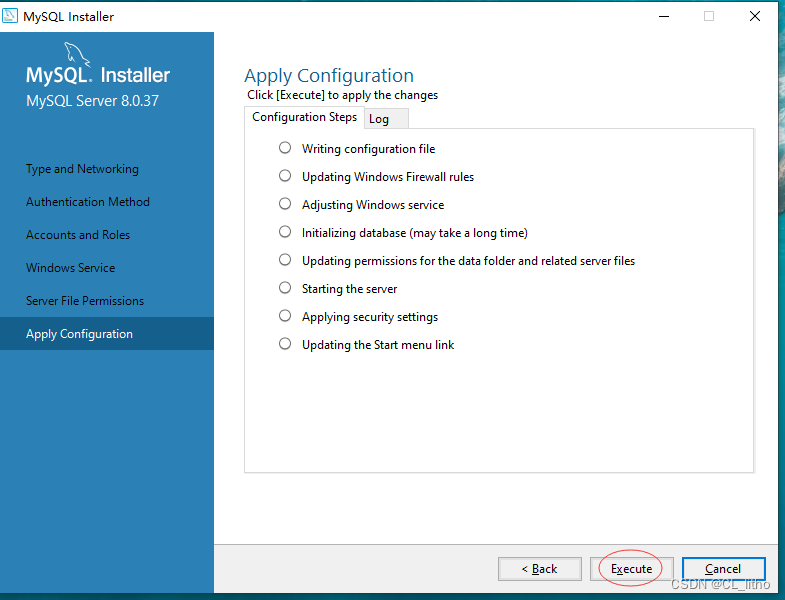Viewport: 785px width, 600px height.
Task: Switch to the Log tab
Action: click(386, 119)
